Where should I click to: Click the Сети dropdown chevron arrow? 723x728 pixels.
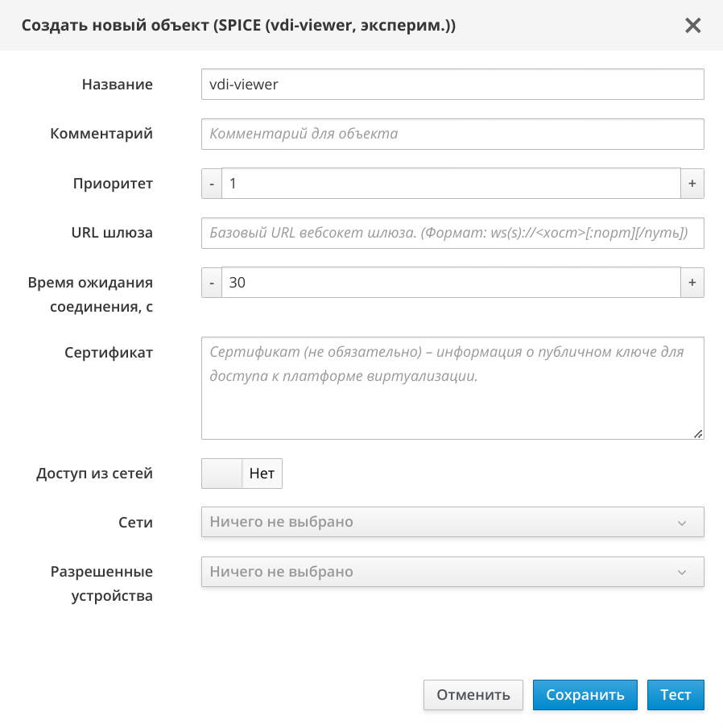point(682,523)
